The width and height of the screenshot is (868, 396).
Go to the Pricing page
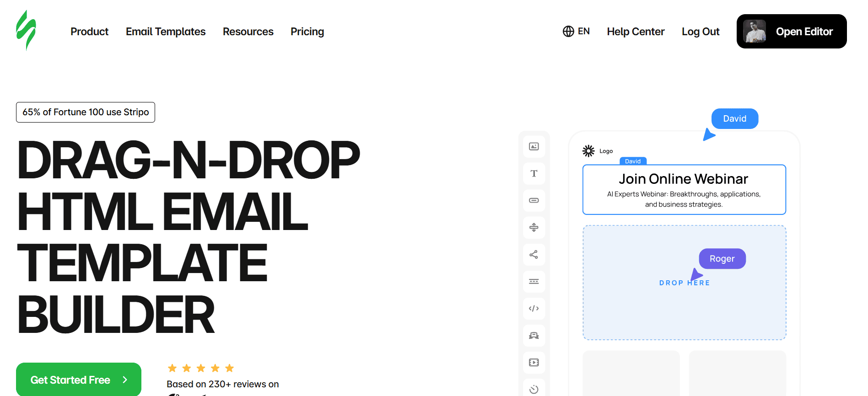click(x=307, y=32)
